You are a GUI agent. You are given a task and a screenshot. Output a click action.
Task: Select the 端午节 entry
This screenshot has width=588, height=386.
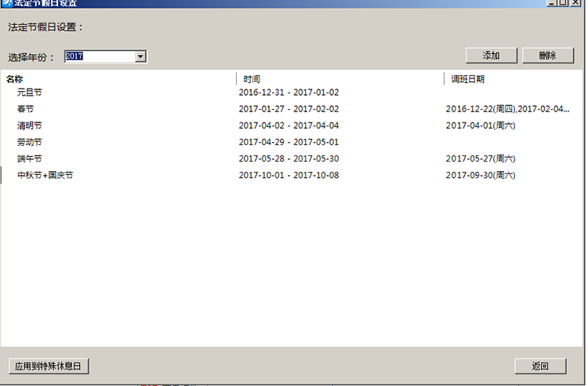click(x=29, y=158)
